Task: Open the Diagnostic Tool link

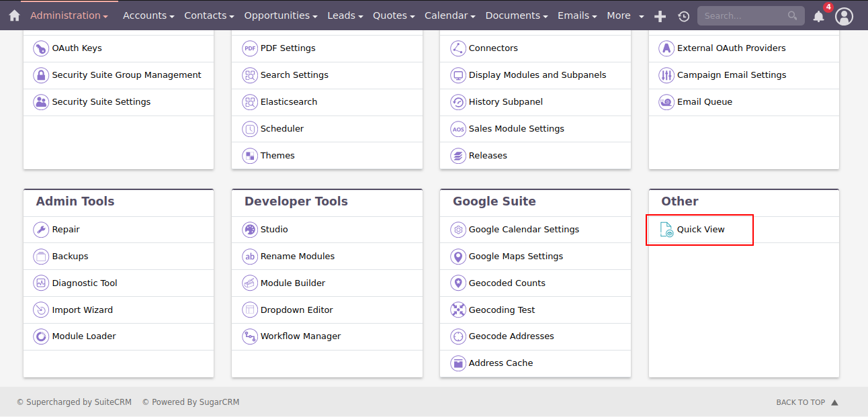Action: tap(85, 283)
